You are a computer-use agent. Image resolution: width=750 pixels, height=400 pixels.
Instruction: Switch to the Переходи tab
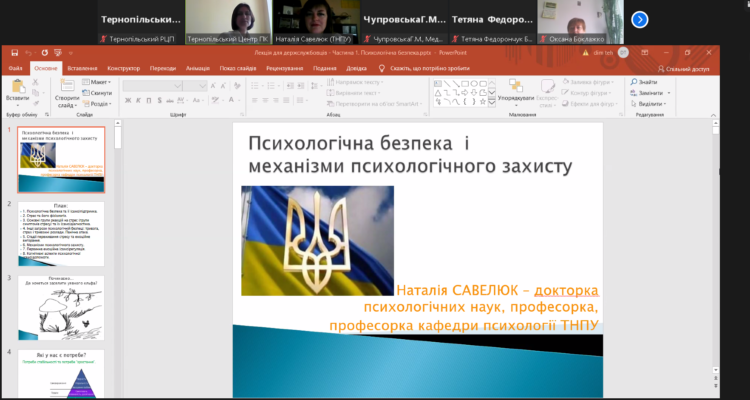(163, 68)
